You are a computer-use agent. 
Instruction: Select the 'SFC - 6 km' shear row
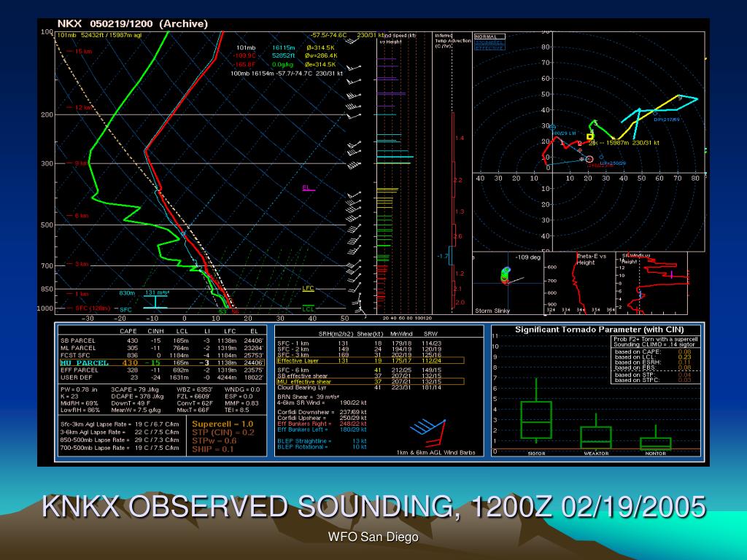coord(360,370)
